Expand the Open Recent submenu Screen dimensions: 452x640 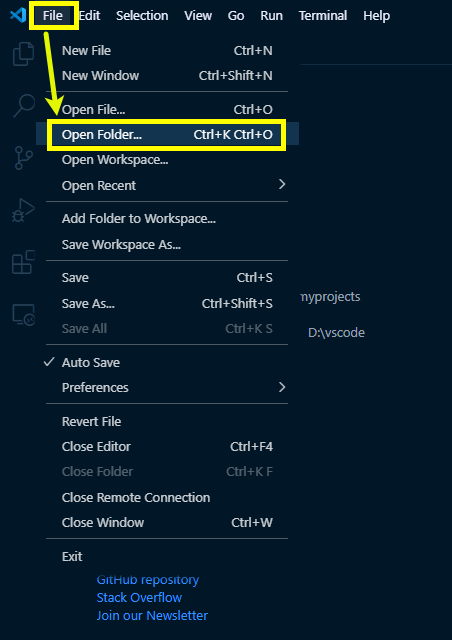(x=167, y=185)
